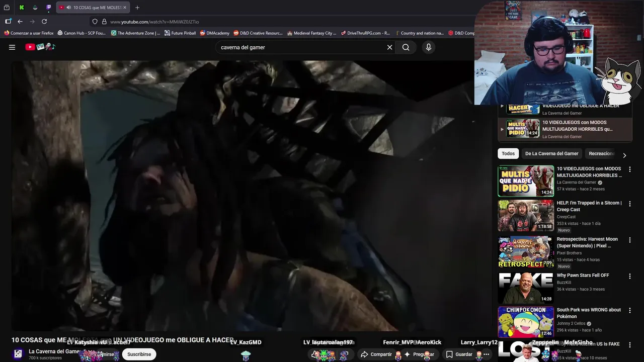Go back with the browser arrow
Image resolution: width=644 pixels, height=362 pixels.
click(20, 22)
